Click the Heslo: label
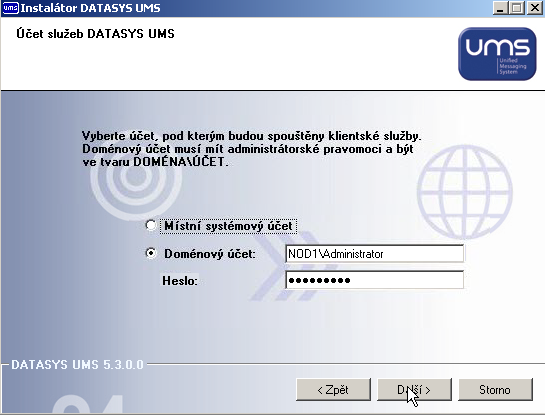 [x=180, y=280]
